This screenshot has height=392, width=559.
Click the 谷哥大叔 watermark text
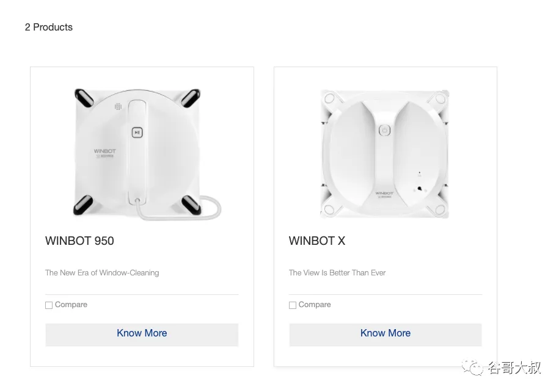point(514,368)
